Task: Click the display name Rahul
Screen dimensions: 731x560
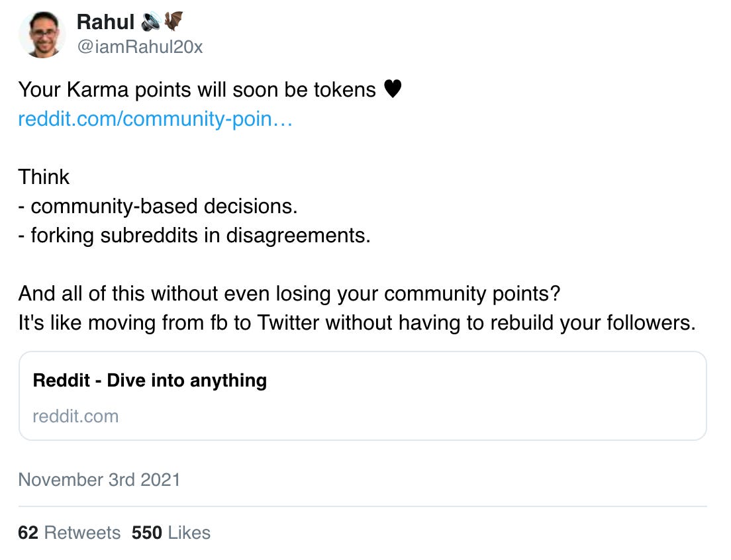Action: click(x=106, y=23)
